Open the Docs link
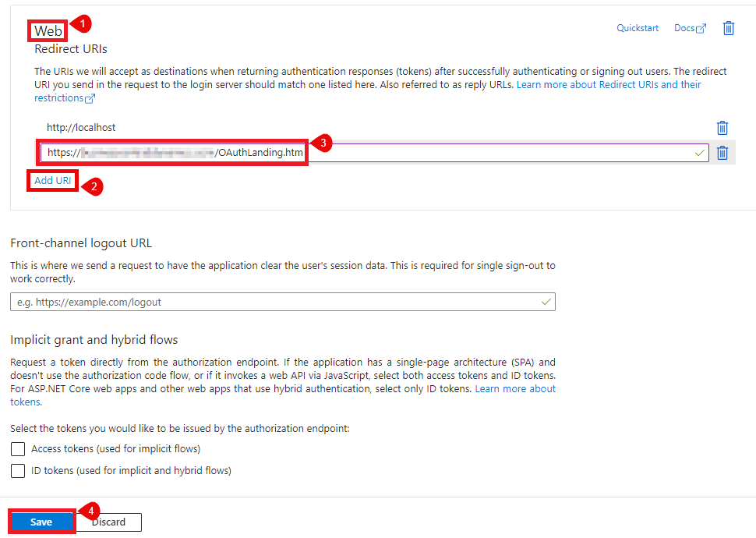This screenshot has width=756, height=538. pyautogui.click(x=684, y=28)
